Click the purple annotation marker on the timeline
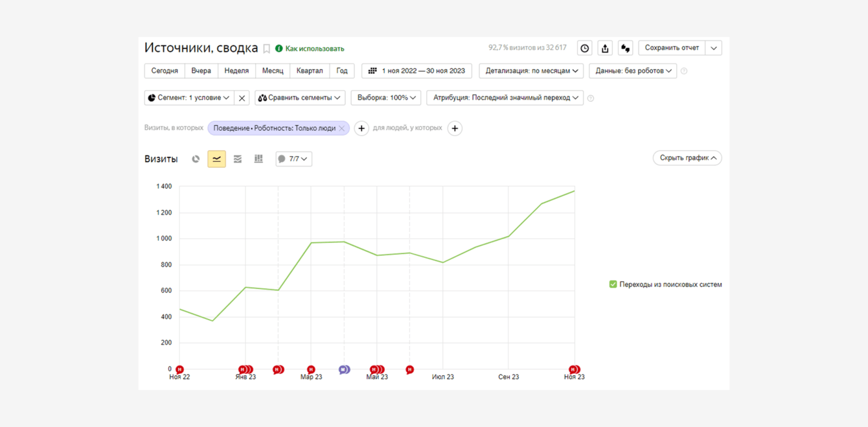Image resolution: width=868 pixels, height=427 pixels. pyautogui.click(x=344, y=369)
